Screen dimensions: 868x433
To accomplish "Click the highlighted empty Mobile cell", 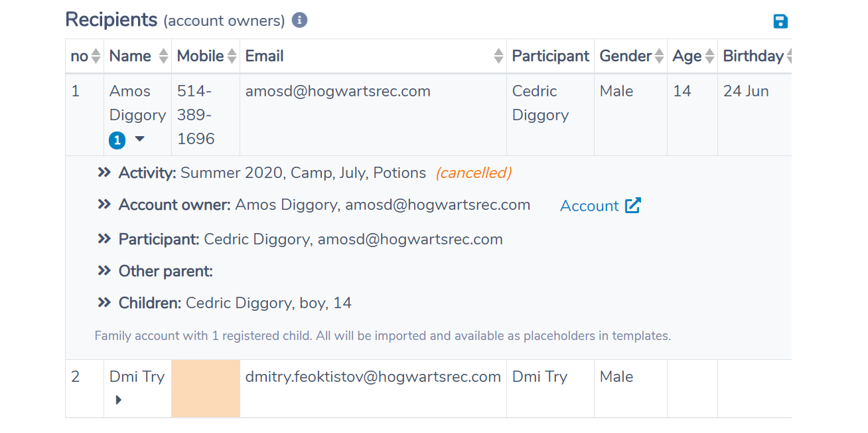I will tap(206, 389).
